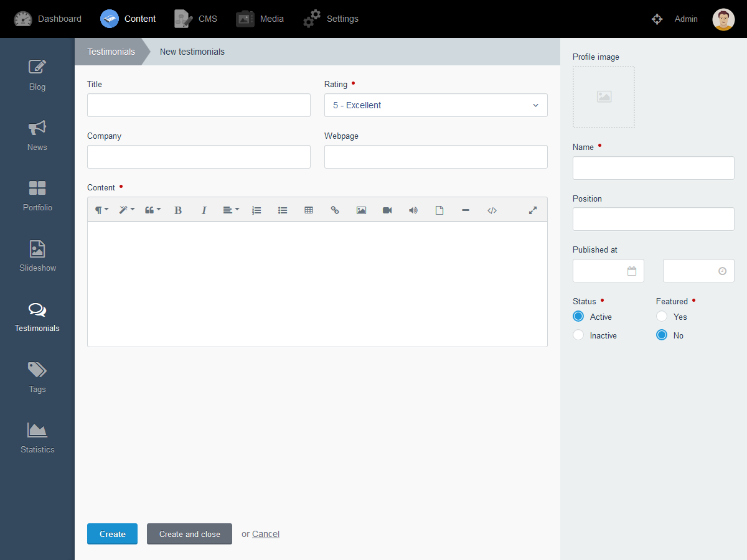Switch to HTML code view
This screenshot has height=560, width=747.
(x=492, y=210)
